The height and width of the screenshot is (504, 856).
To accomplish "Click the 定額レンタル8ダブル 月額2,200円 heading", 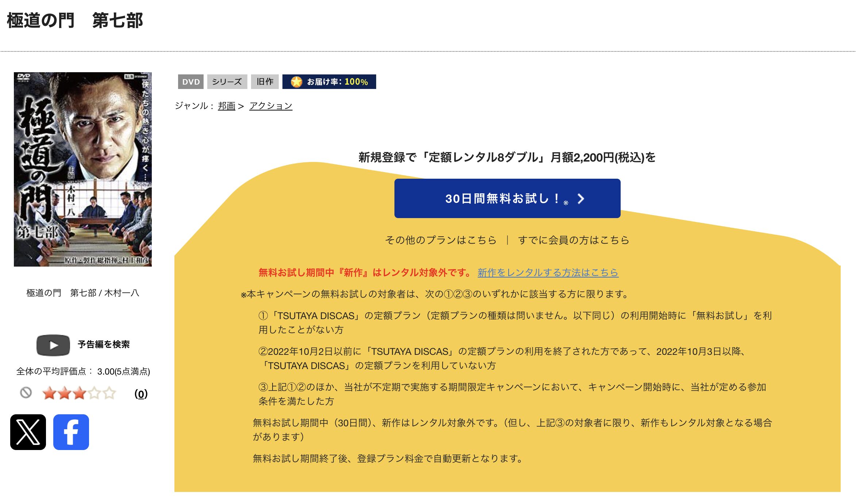I will point(507,157).
